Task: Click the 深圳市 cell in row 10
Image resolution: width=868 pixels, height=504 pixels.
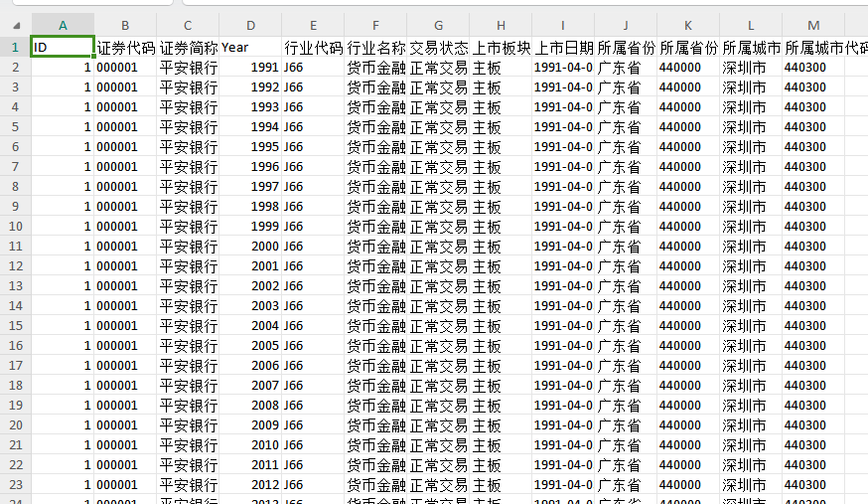Action: [751, 227]
